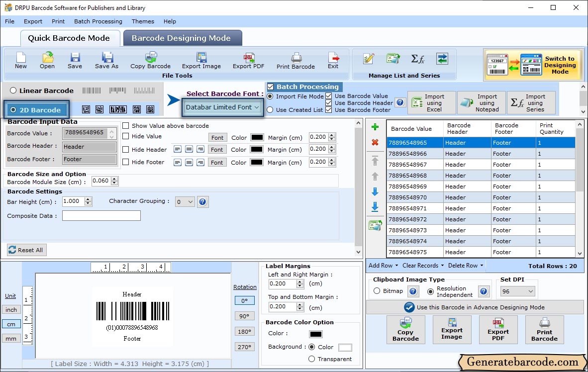Open a file with Open icon

(x=47, y=61)
